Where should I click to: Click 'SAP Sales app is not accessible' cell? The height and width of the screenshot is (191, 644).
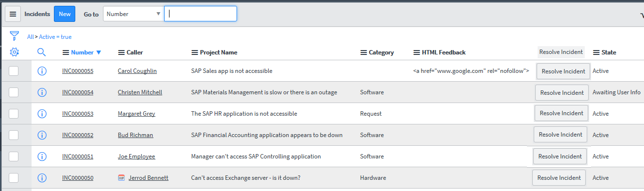pyautogui.click(x=232, y=71)
